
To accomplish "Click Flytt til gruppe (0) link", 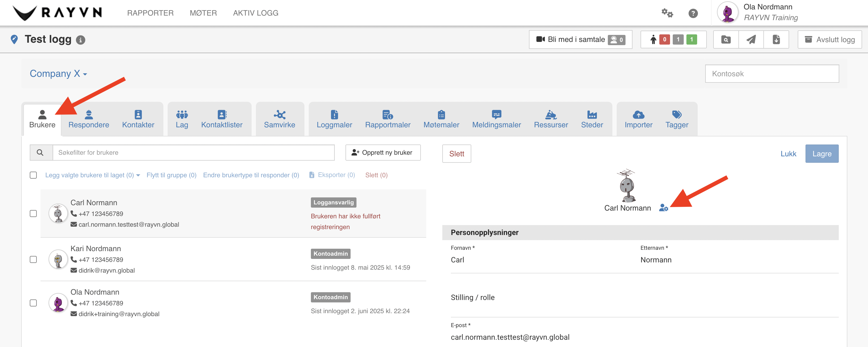I will [171, 175].
